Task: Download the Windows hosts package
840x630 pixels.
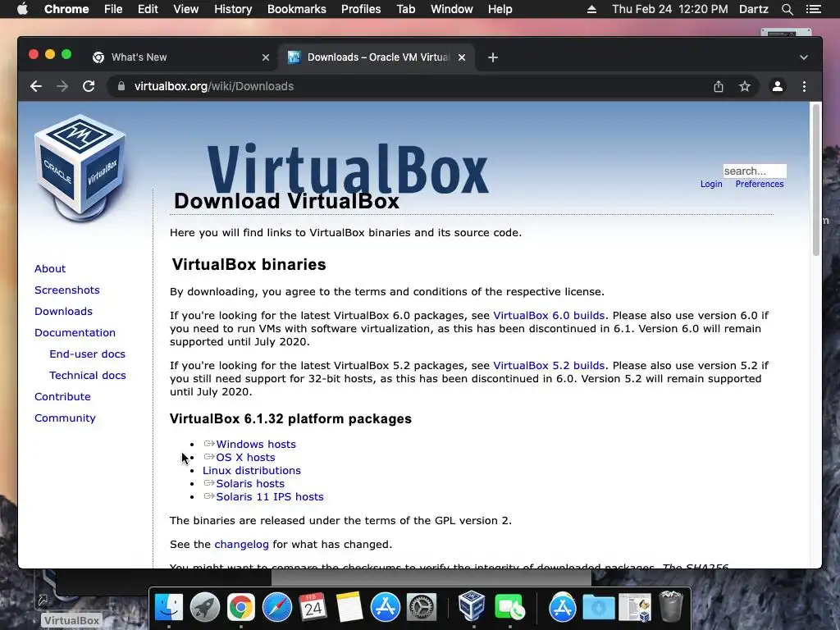Action: pos(256,444)
